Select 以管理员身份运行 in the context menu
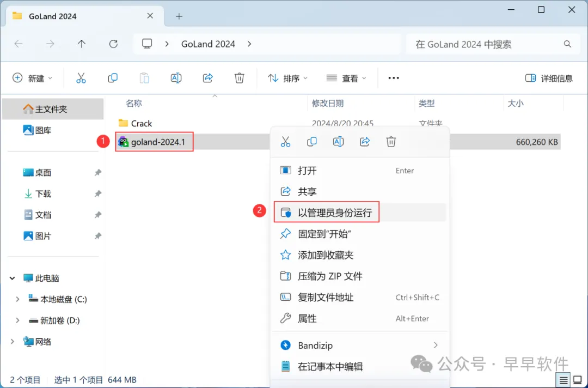The image size is (588, 388). [x=360, y=213]
